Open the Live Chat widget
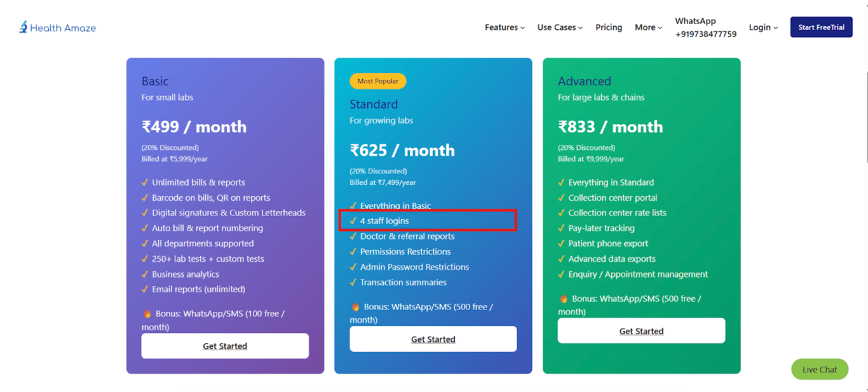868x392 pixels. coord(819,369)
